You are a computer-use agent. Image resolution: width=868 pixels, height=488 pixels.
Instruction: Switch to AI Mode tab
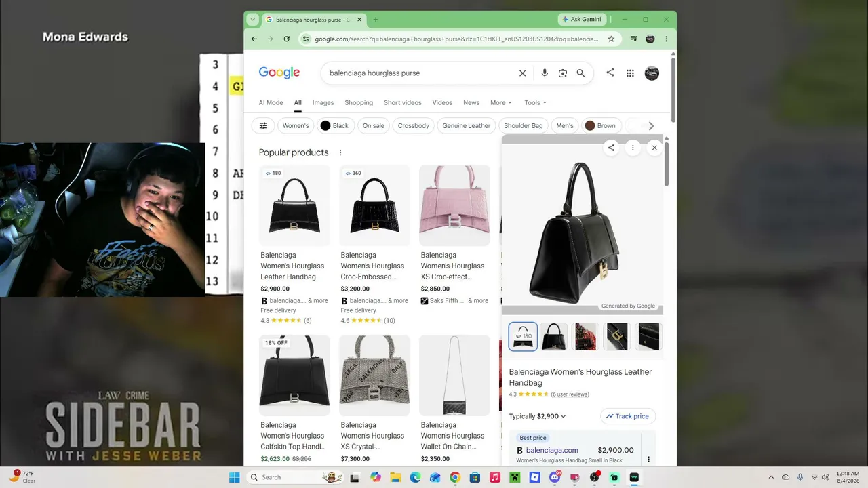pyautogui.click(x=271, y=103)
